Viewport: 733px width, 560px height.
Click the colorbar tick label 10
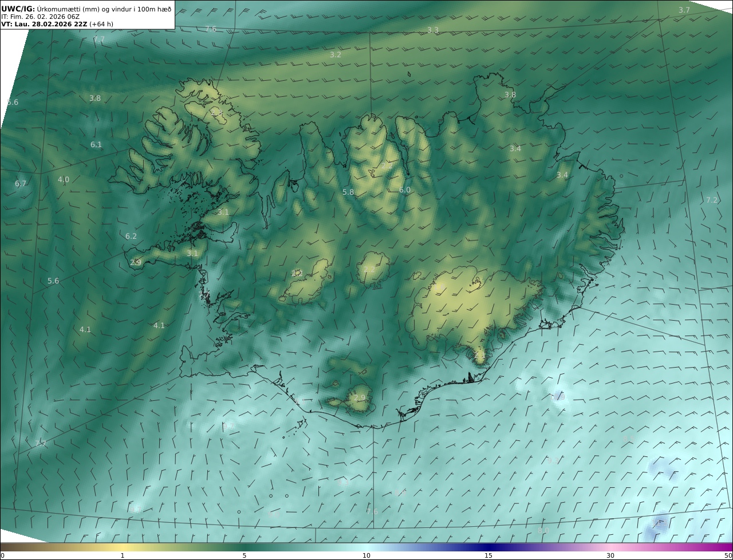click(366, 555)
